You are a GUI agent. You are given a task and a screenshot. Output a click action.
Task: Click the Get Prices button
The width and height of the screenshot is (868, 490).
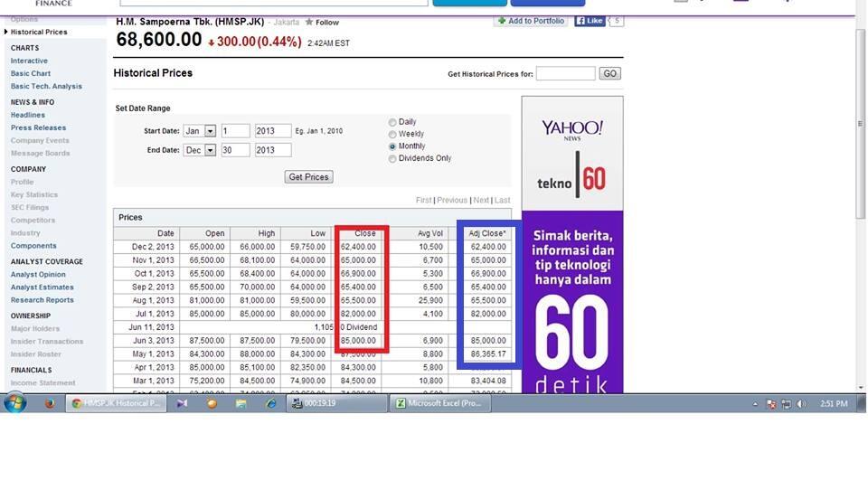309,177
